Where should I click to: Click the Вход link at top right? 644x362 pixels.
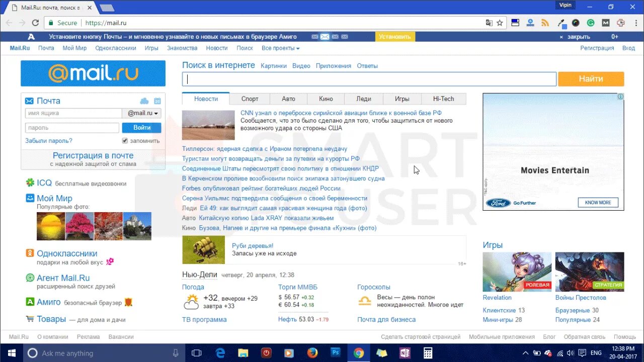628,48
